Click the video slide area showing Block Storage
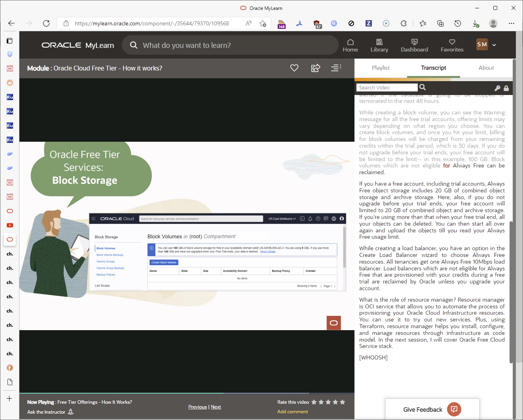 [x=187, y=236]
